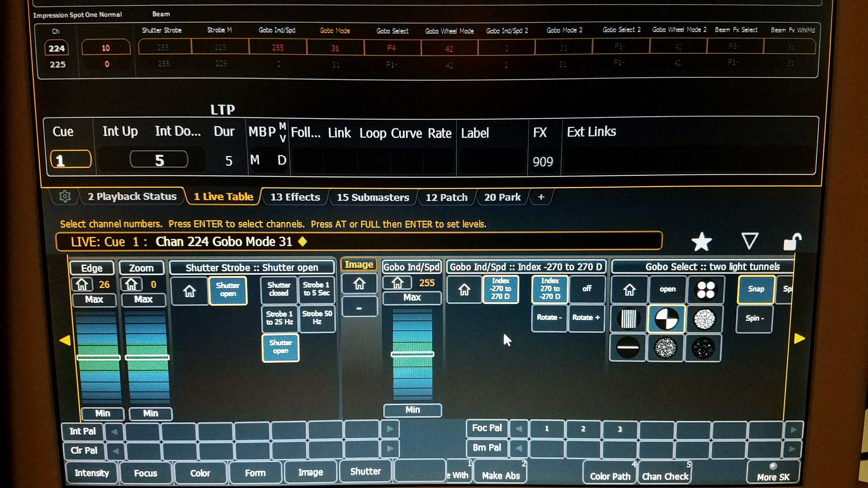Select Index -270 to 270 D
868x488 pixels.
[501, 289]
